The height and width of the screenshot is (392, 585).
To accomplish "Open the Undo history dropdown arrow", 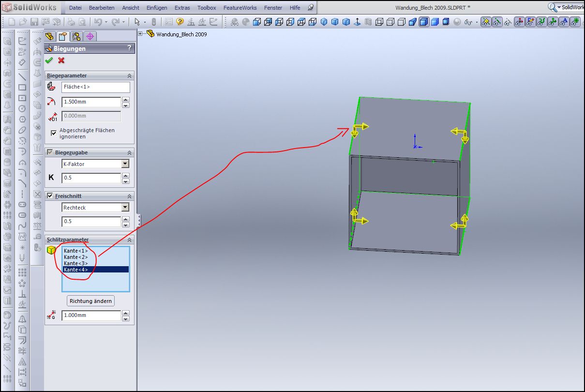I will pyautogui.click(x=105, y=22).
